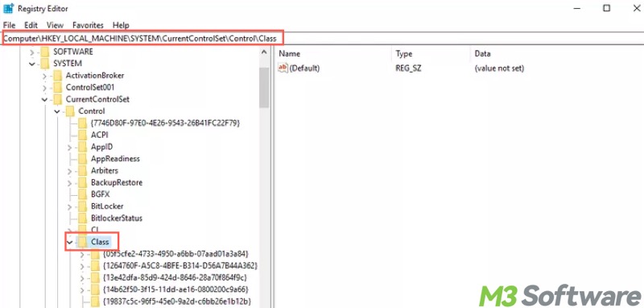Click the SYSTEM folder icon

tap(45, 64)
